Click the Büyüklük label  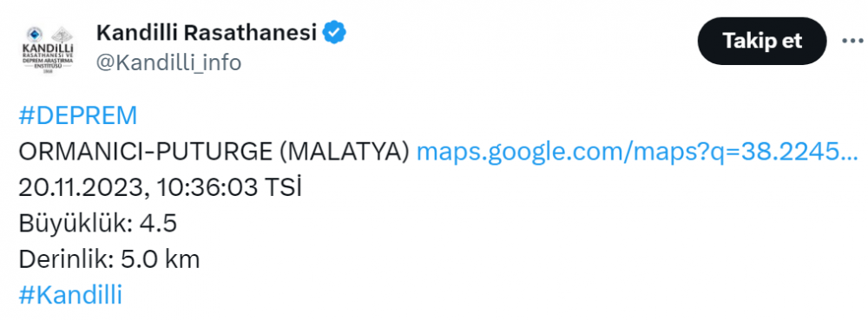coord(73,224)
